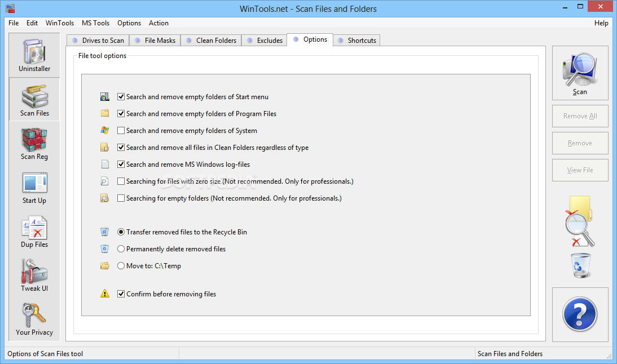Select Permanently delete removed files
Image resolution: width=617 pixels, height=364 pixels.
[x=121, y=249]
